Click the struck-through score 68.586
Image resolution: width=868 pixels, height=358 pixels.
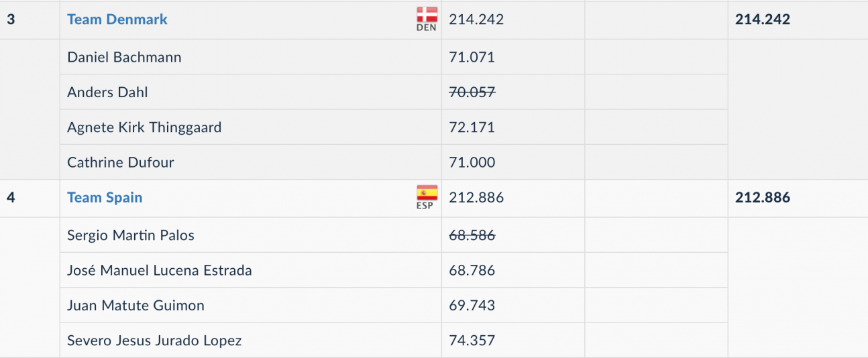click(x=472, y=235)
